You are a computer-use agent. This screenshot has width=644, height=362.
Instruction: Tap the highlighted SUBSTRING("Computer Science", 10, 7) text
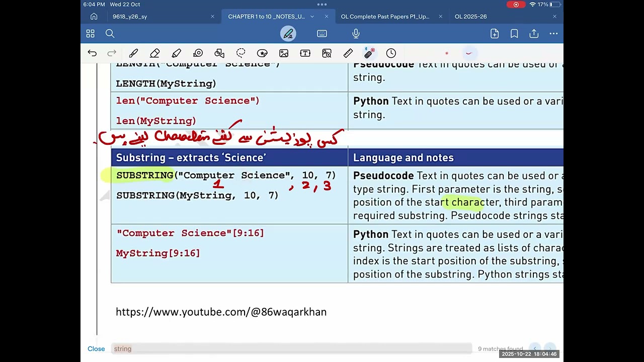[226, 175]
